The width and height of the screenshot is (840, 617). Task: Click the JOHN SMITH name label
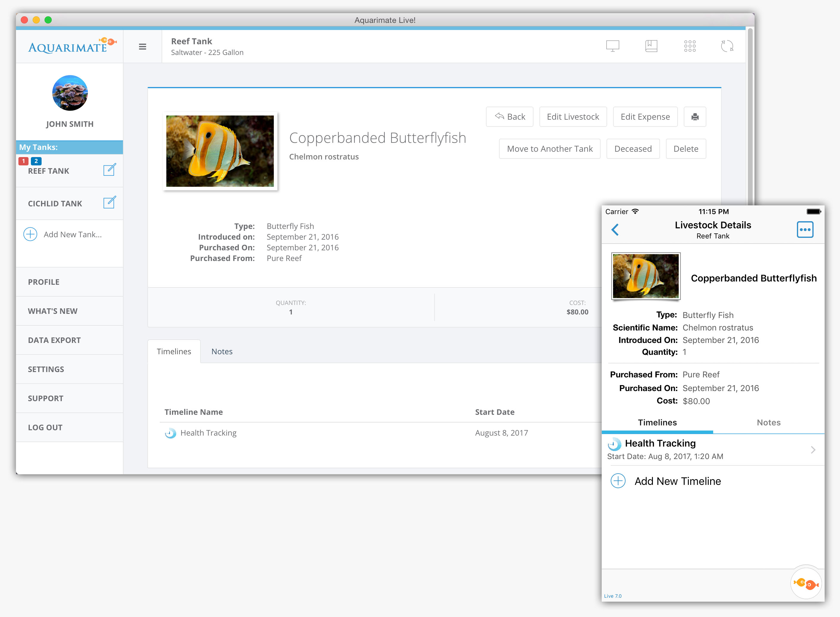click(x=70, y=124)
